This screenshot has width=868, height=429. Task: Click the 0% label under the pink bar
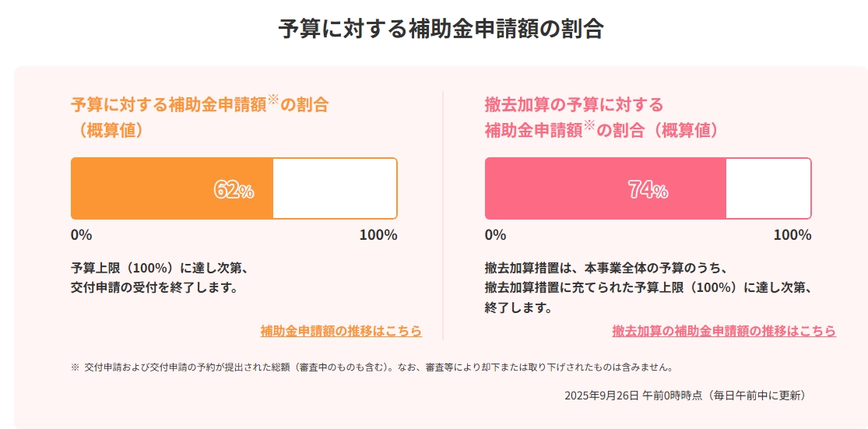point(496,235)
